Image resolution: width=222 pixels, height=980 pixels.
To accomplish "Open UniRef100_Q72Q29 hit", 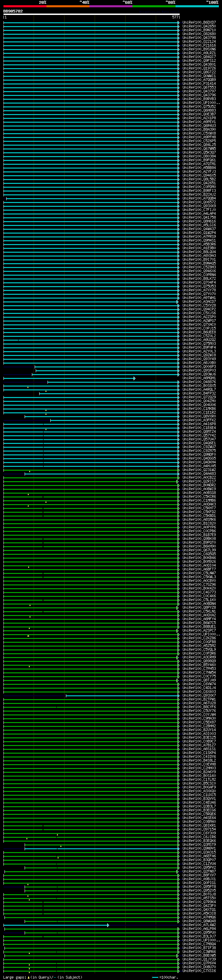I will pyautogui.click(x=199, y=398).
